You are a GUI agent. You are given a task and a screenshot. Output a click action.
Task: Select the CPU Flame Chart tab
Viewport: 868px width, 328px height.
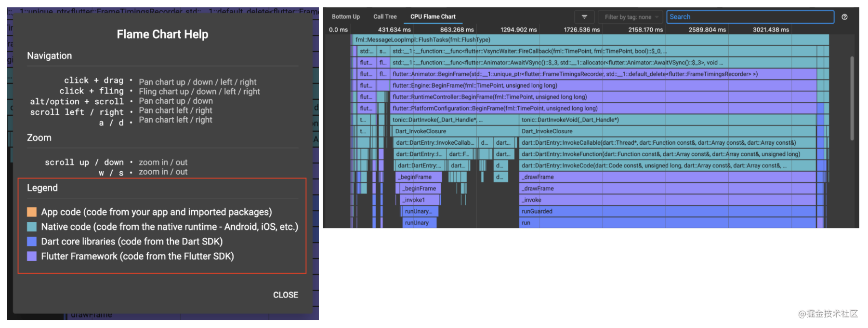click(x=433, y=16)
